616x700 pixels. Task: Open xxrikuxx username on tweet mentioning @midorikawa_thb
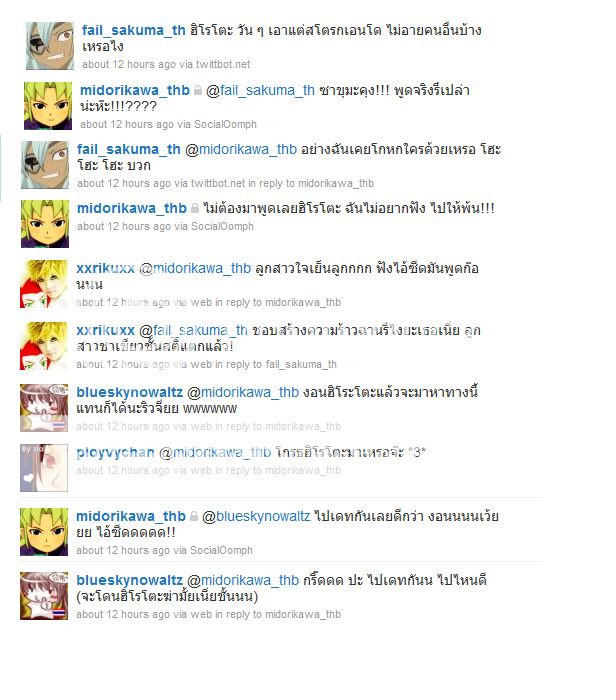[x=105, y=268]
